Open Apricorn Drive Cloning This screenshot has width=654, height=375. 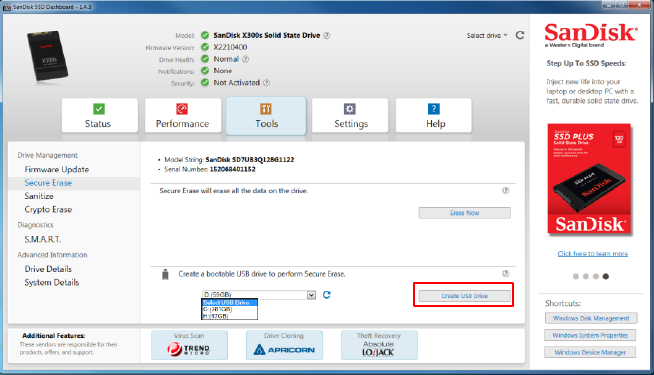tap(284, 345)
